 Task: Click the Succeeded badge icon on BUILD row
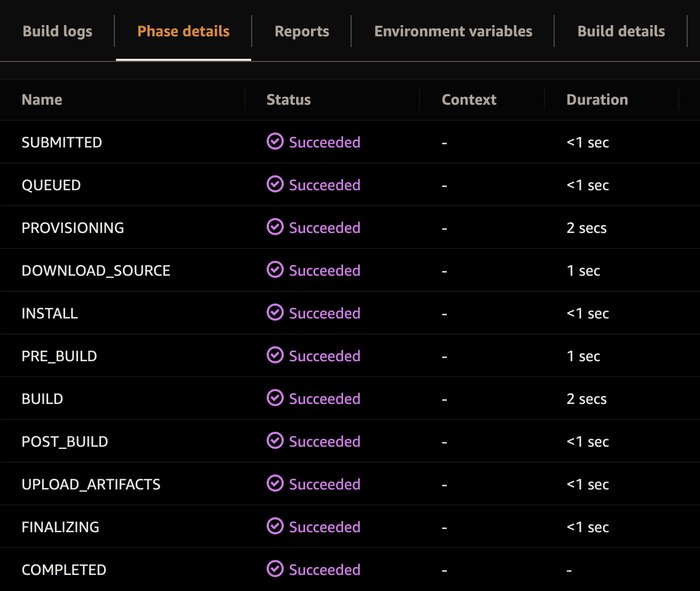274,399
